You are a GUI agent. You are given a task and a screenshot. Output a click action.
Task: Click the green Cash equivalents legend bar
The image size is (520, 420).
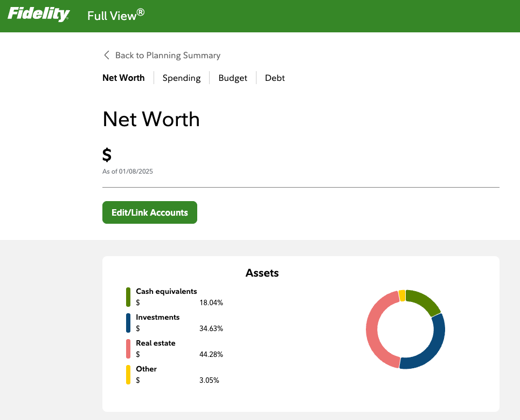click(128, 297)
